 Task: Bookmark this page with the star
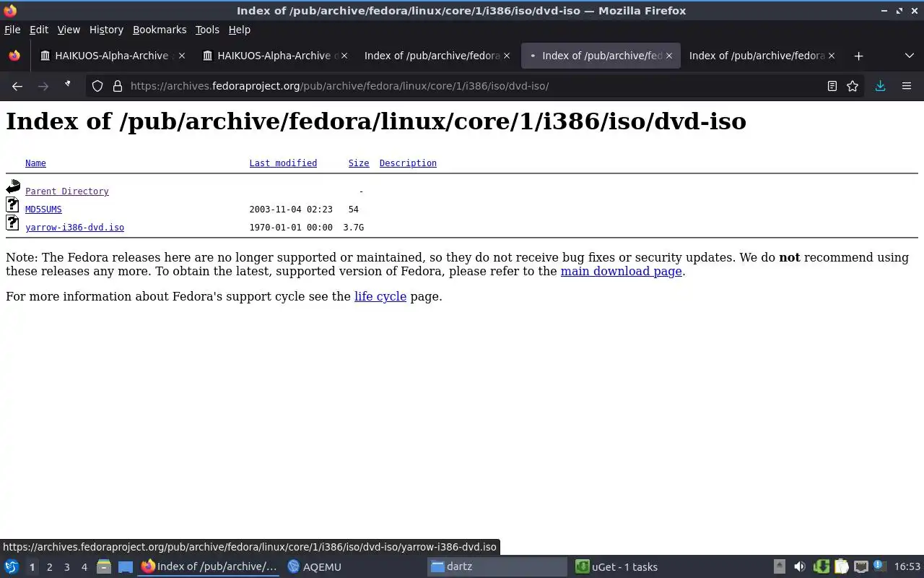[x=853, y=86]
